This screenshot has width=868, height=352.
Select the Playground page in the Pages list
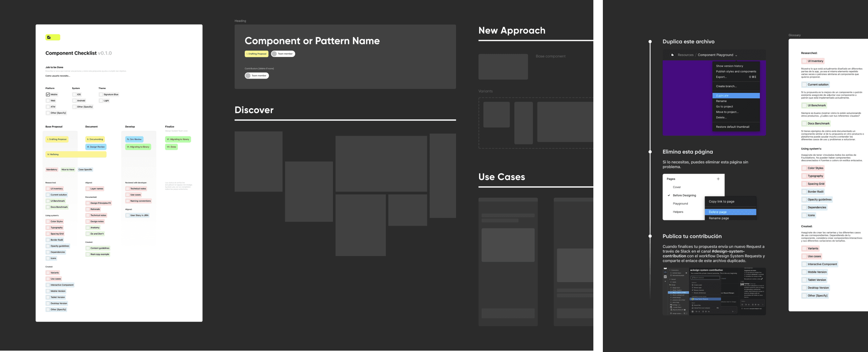681,203
